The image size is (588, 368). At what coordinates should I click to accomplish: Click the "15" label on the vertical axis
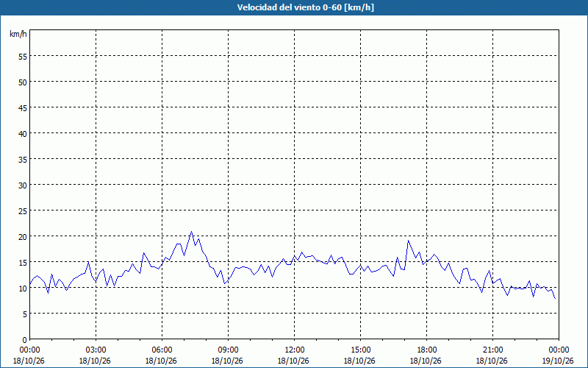pyautogui.click(x=23, y=263)
